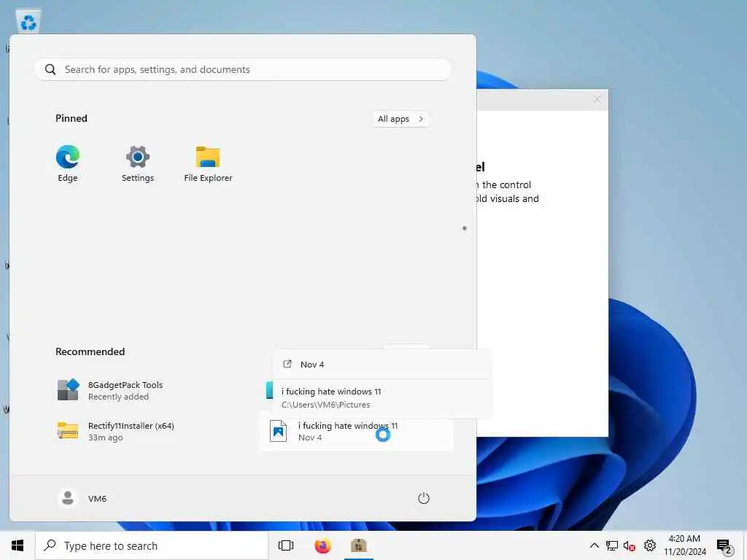Image resolution: width=747 pixels, height=560 pixels.
Task: Switch to the installer package taskbar app
Action: pos(359,545)
